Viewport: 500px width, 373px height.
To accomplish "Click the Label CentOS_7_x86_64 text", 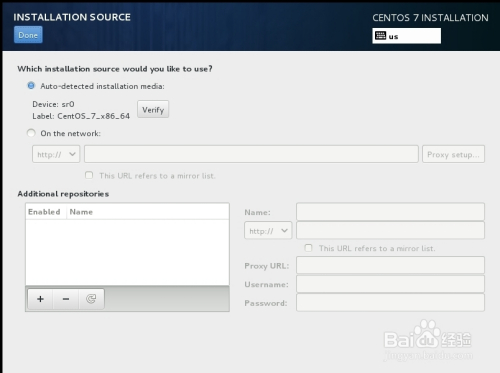I will point(81,116).
